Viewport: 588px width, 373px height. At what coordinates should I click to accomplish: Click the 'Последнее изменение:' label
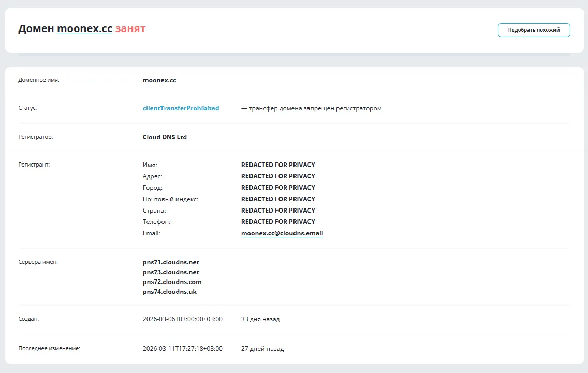coord(49,348)
